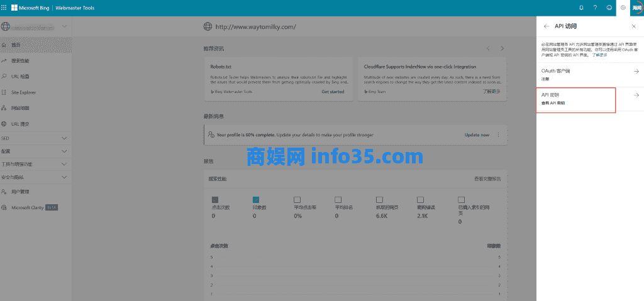This screenshot has height=301, width=644.
Task: Open the three-dot menu beside Update now
Action: tap(499, 134)
